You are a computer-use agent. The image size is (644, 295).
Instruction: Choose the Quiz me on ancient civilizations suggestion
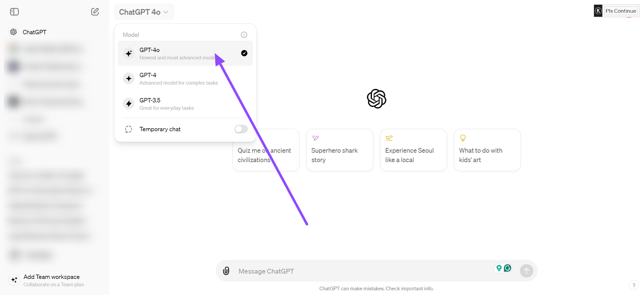coord(266,150)
